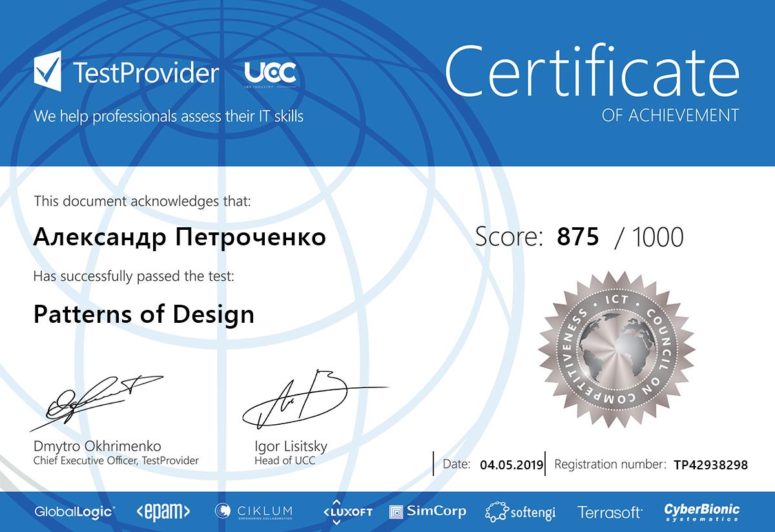Screen dimensions: 775x532
Task: Click the Ciklum sponsor logo
Action: coord(254,511)
